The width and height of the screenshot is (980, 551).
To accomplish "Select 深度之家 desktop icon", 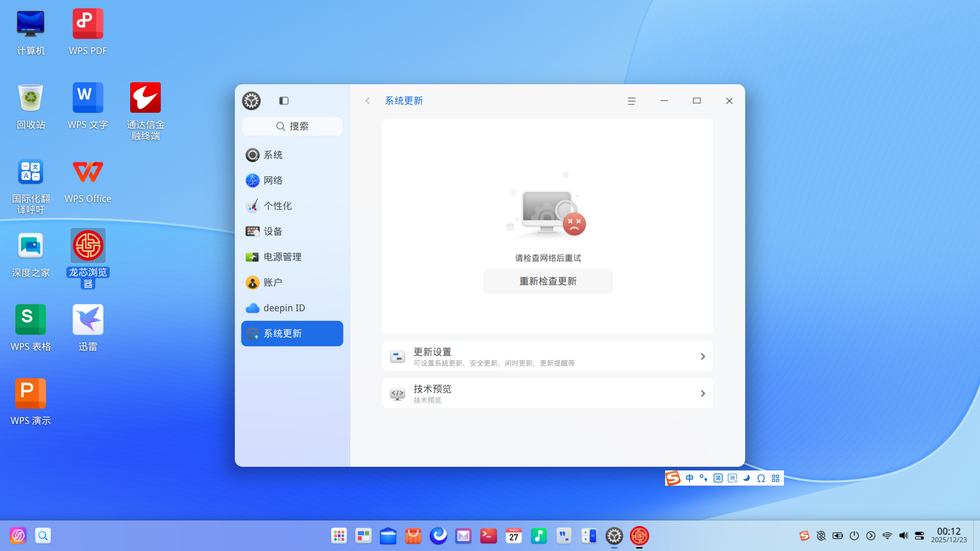I will click(31, 255).
